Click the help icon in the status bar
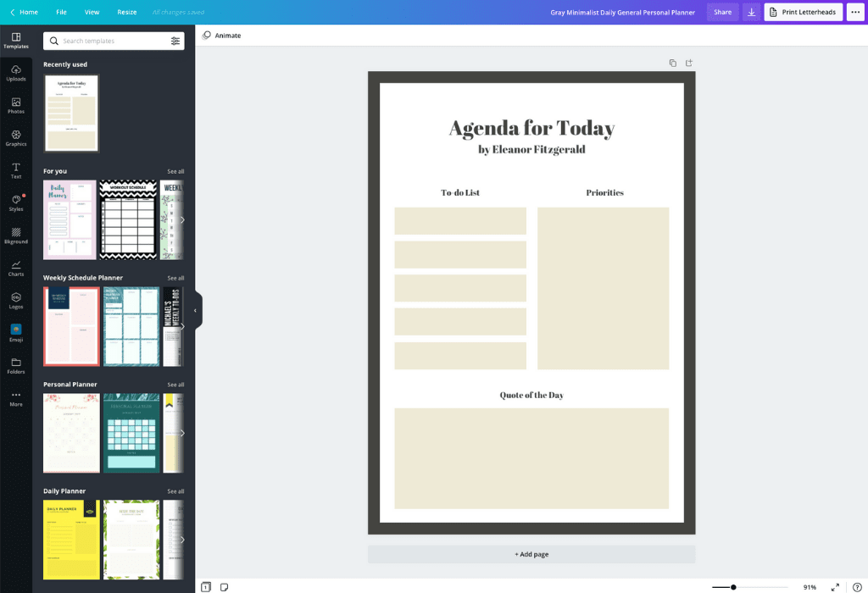The image size is (868, 593). coord(858,585)
